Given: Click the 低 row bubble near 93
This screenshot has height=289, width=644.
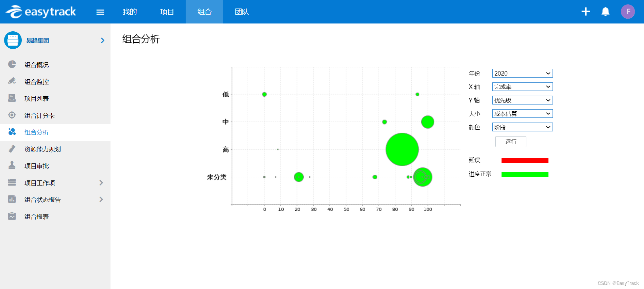Looking at the screenshot, I should tap(417, 94).
